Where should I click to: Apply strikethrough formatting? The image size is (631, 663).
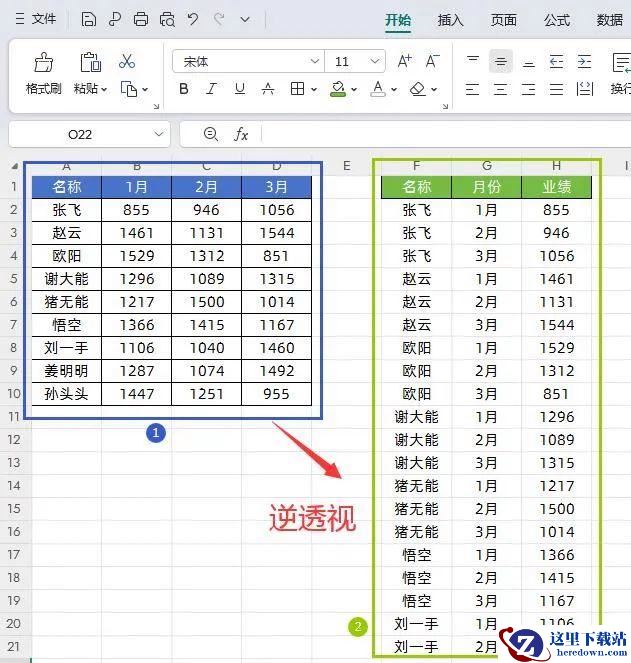[x=268, y=89]
